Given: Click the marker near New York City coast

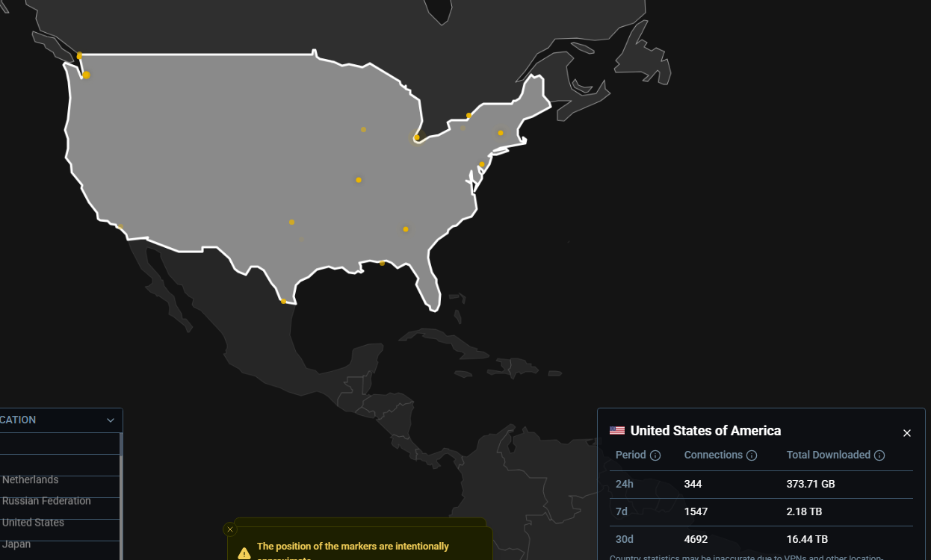Looking at the screenshot, I should coord(482,164).
